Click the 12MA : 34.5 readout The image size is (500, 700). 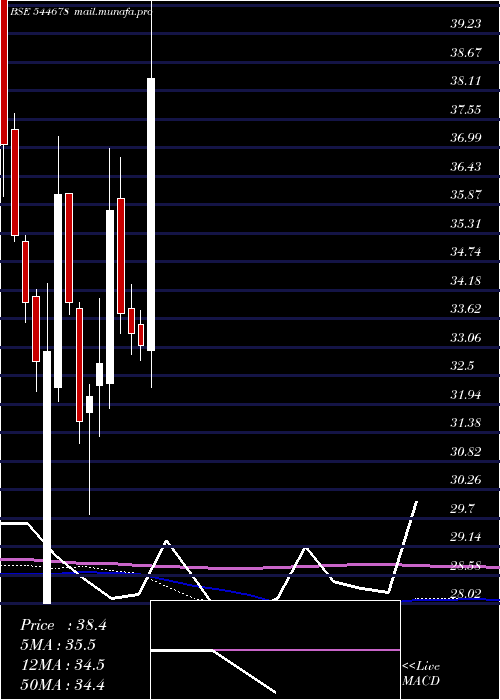pos(62,664)
